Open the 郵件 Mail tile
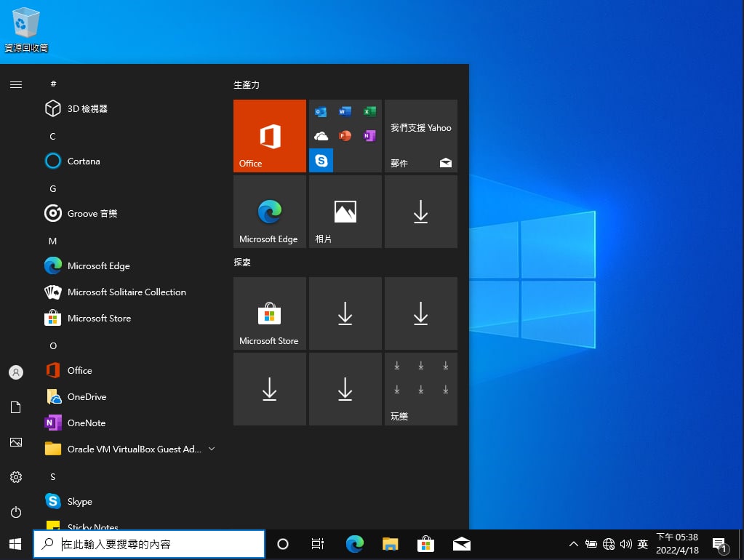 (421, 136)
